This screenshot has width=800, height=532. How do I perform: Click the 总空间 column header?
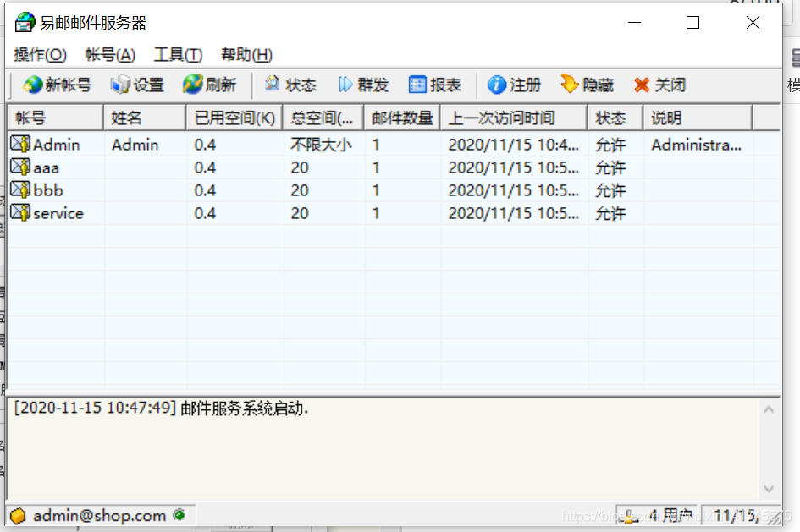(x=323, y=118)
